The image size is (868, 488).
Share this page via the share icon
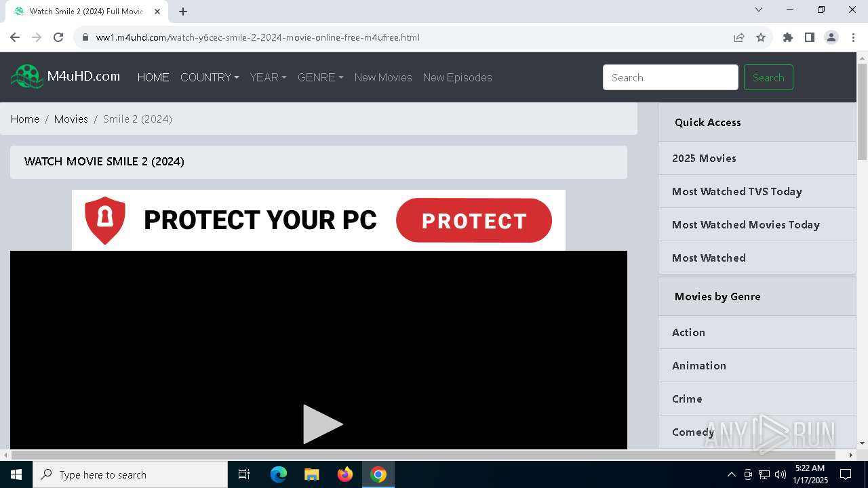click(739, 37)
